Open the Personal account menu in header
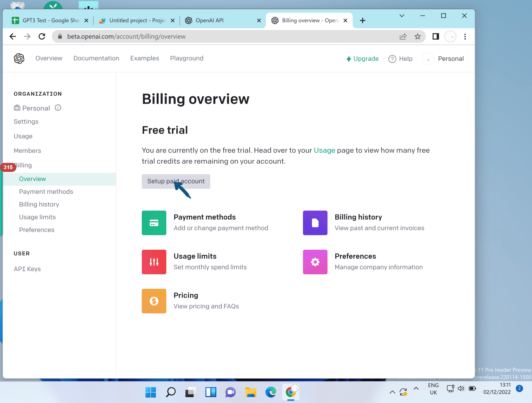Viewport: 532px width, 403px height. click(444, 59)
